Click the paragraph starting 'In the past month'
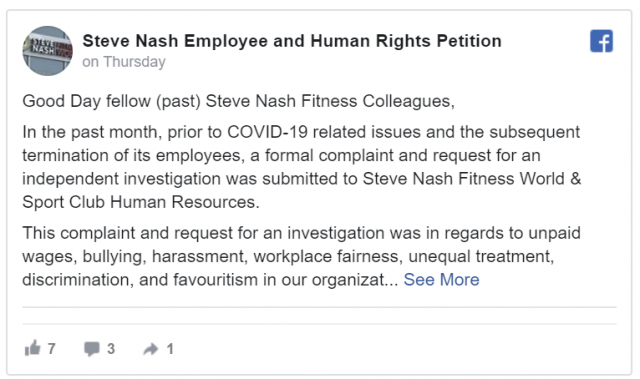This screenshot has height=379, width=640. tap(302, 167)
